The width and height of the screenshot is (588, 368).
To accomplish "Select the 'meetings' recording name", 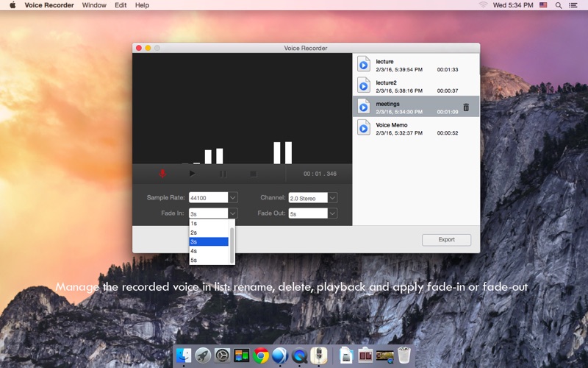I will coord(388,104).
